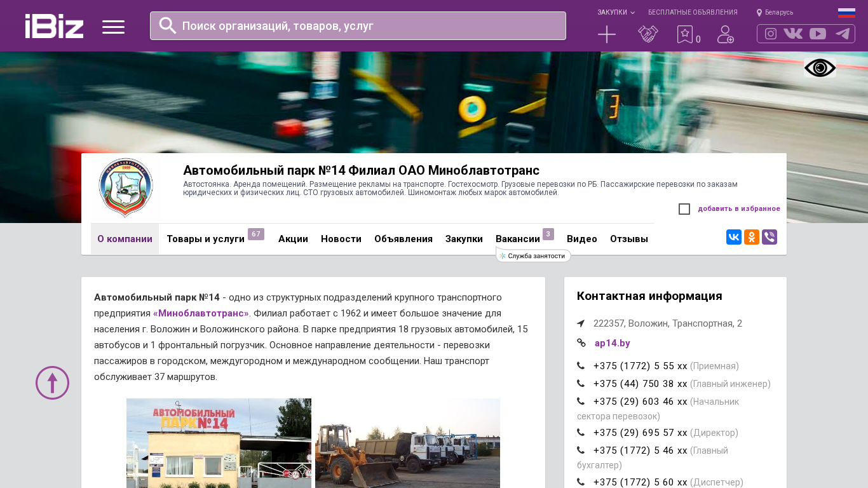
Task: Open the Новости tab
Action: coord(341,239)
